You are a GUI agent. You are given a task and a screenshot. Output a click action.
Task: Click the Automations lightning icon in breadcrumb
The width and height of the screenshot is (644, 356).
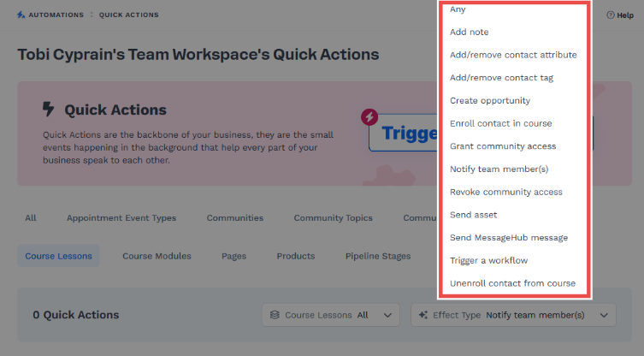click(21, 15)
